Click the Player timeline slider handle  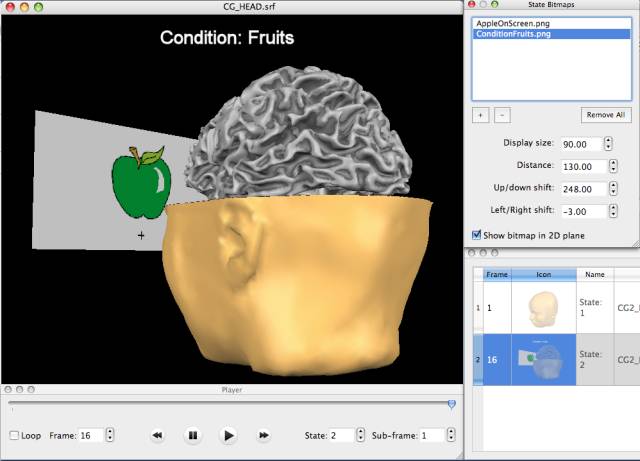(x=452, y=404)
